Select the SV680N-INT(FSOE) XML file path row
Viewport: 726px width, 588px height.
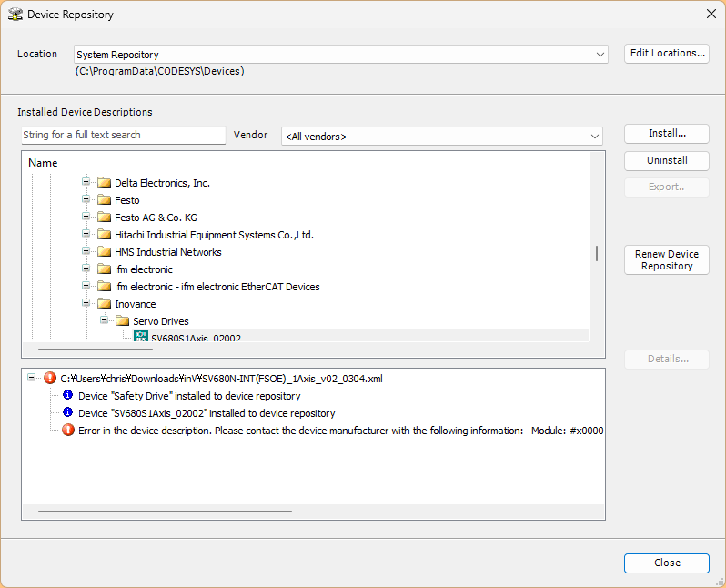click(x=221, y=379)
